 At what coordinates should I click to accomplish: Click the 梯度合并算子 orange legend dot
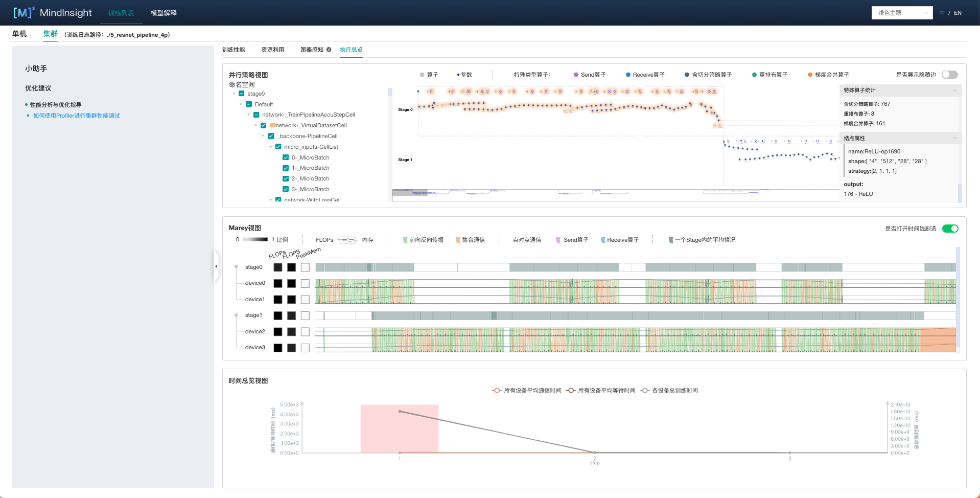810,75
